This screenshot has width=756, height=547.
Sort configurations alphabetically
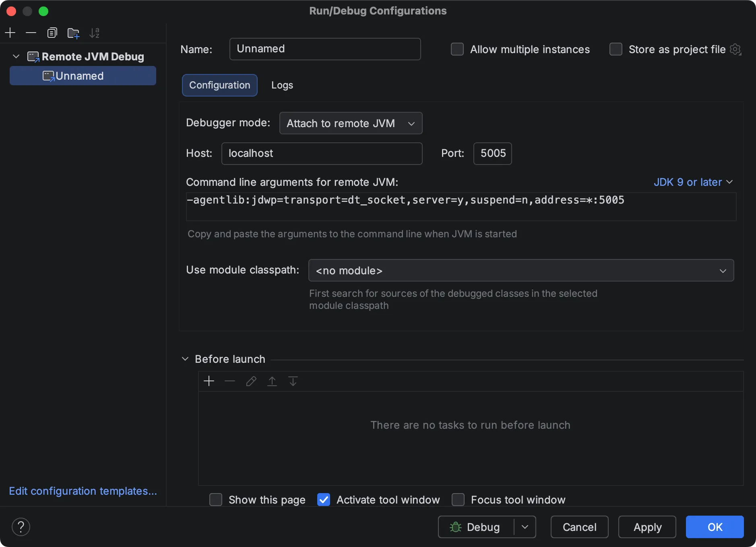click(x=94, y=33)
